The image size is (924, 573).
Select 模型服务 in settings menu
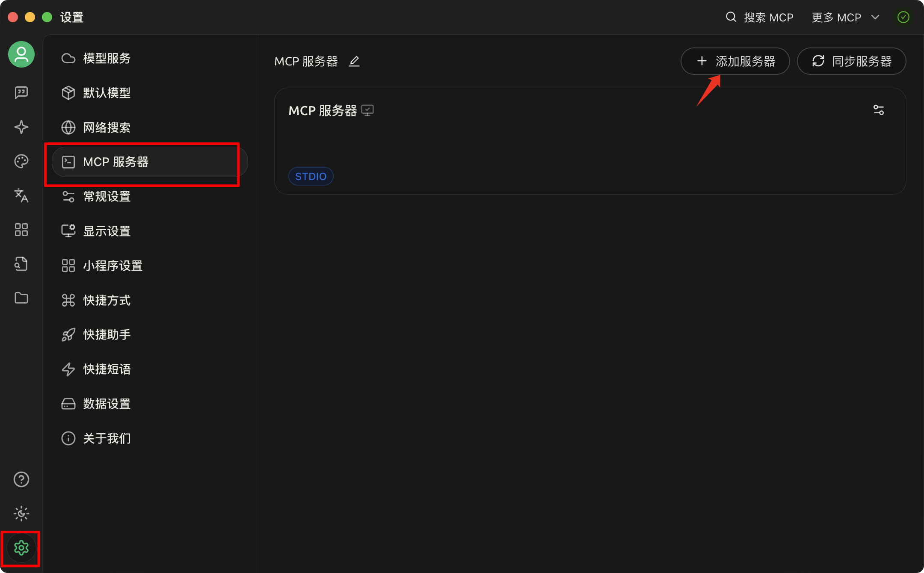pyautogui.click(x=107, y=59)
